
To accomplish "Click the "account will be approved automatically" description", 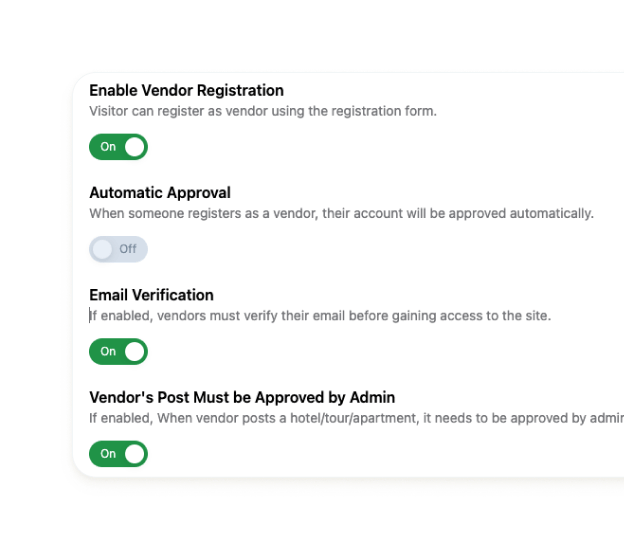I will pyautogui.click(x=341, y=213).
